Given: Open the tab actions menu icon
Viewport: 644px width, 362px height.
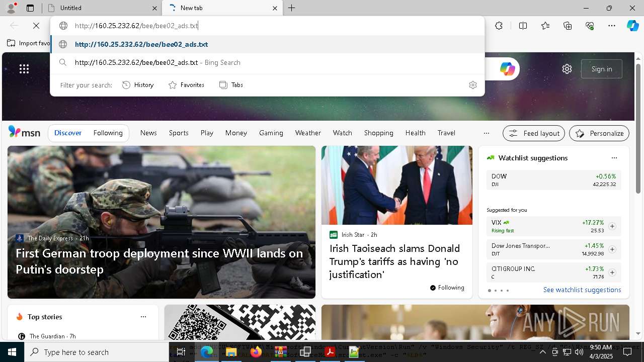Looking at the screenshot, I should [30, 8].
